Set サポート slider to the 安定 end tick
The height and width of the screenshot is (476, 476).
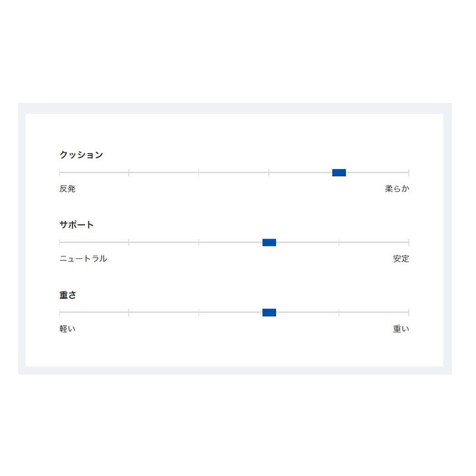pos(409,242)
